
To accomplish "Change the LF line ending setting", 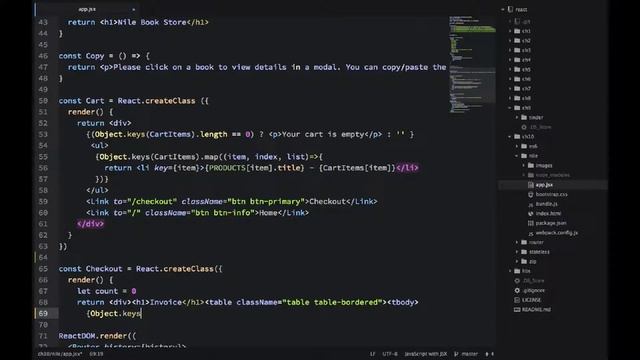I will tap(373, 354).
